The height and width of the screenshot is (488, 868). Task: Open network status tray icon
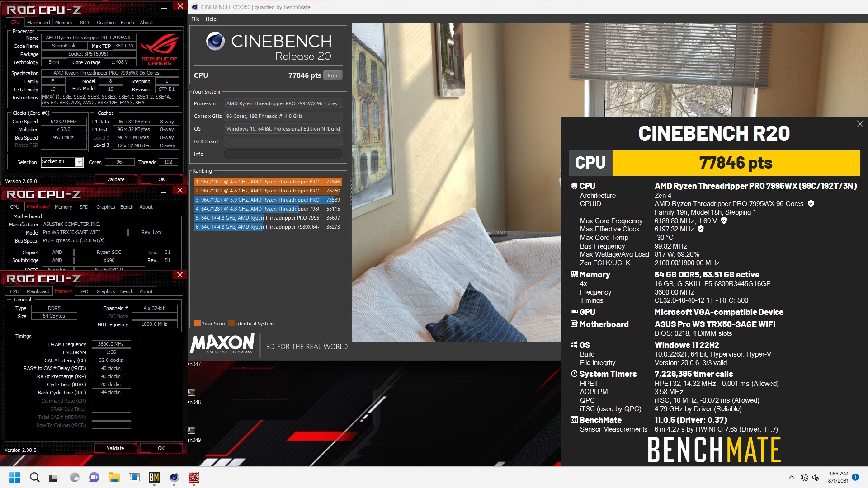(804, 477)
